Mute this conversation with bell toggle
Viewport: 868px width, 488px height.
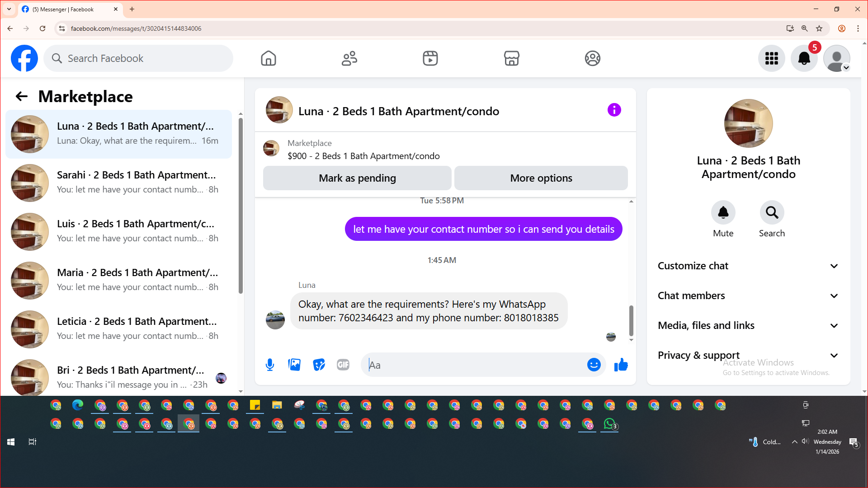click(723, 212)
